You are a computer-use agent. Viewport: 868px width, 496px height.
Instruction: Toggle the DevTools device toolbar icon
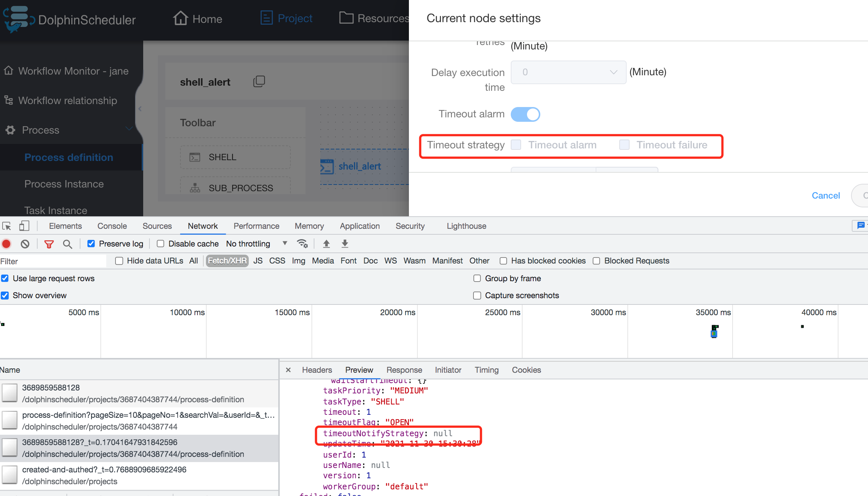click(x=24, y=226)
